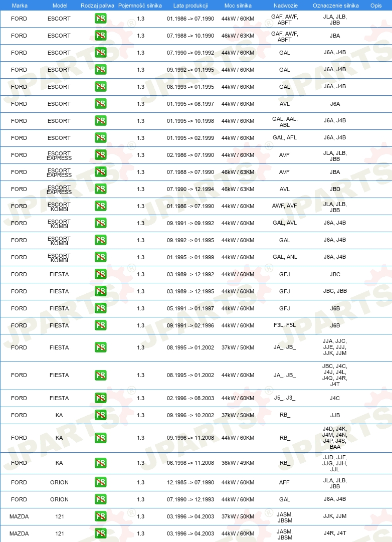Select the body code cell J5_, J3_
The width and height of the screenshot is (392, 542).
coord(285,398)
